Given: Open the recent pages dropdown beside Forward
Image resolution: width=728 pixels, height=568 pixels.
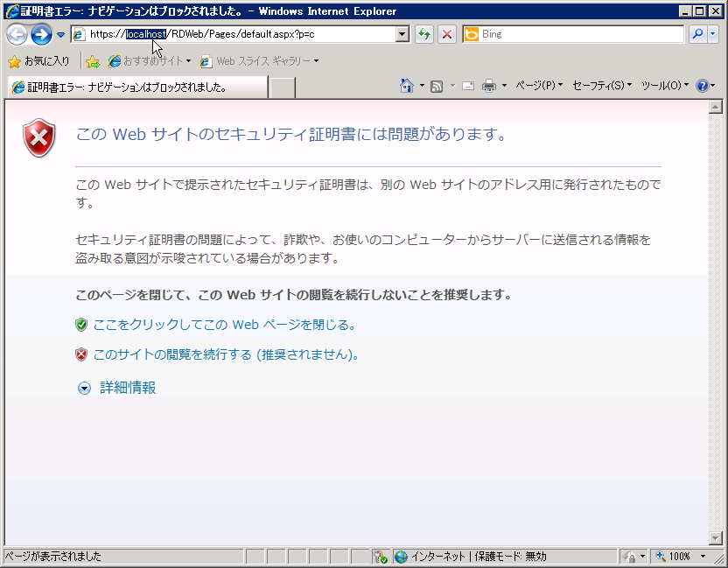Looking at the screenshot, I should pos(61,34).
